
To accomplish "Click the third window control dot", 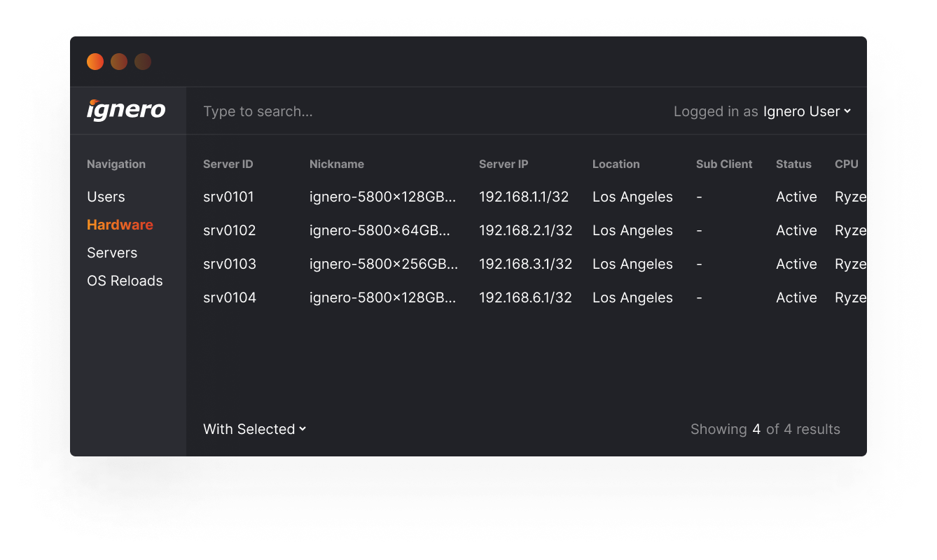I will click(x=143, y=62).
